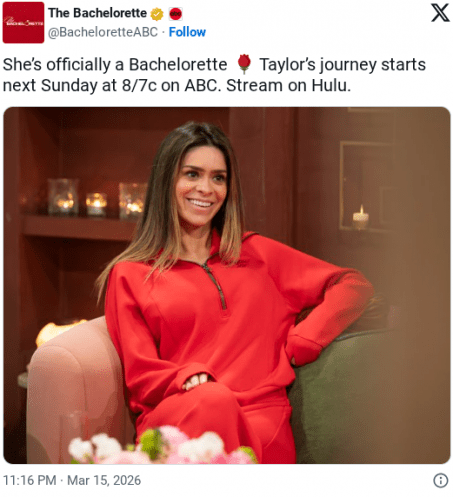Viewport: 453px width, 497px height.
Task: Open the X logo in corner
Action: [x=440, y=13]
